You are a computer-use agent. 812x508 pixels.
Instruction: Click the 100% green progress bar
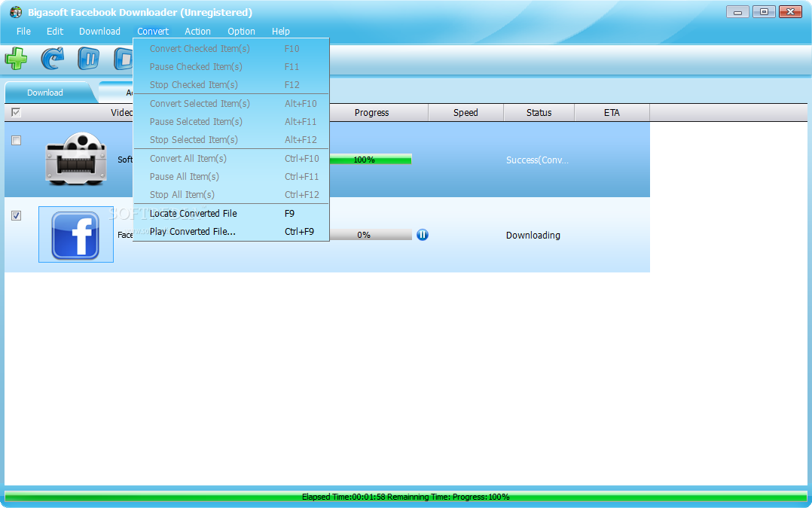[371, 160]
